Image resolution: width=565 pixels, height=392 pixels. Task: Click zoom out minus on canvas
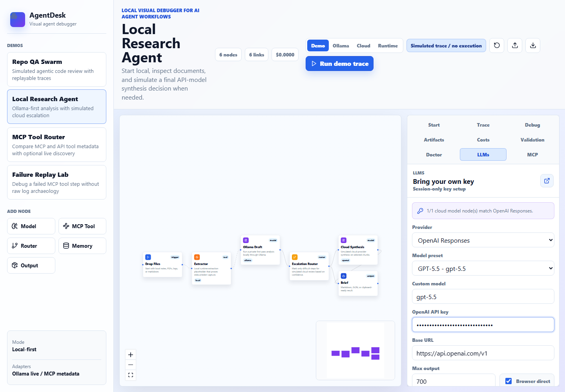pos(131,365)
